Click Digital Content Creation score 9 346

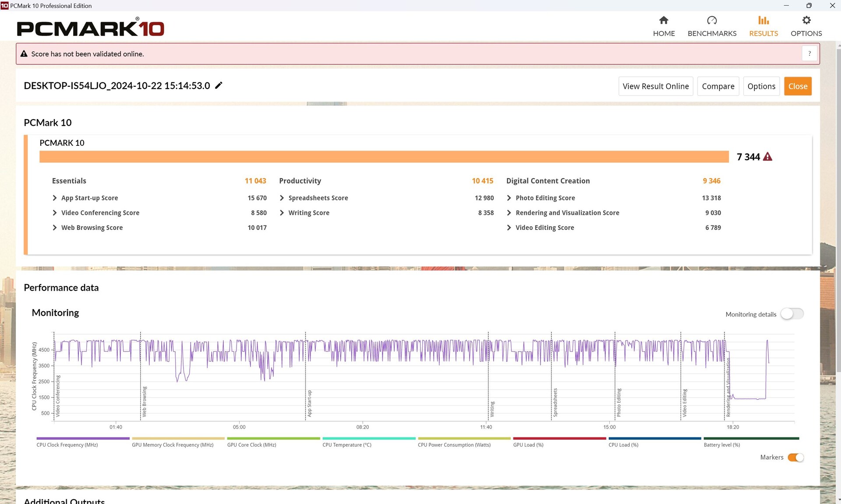click(x=711, y=181)
